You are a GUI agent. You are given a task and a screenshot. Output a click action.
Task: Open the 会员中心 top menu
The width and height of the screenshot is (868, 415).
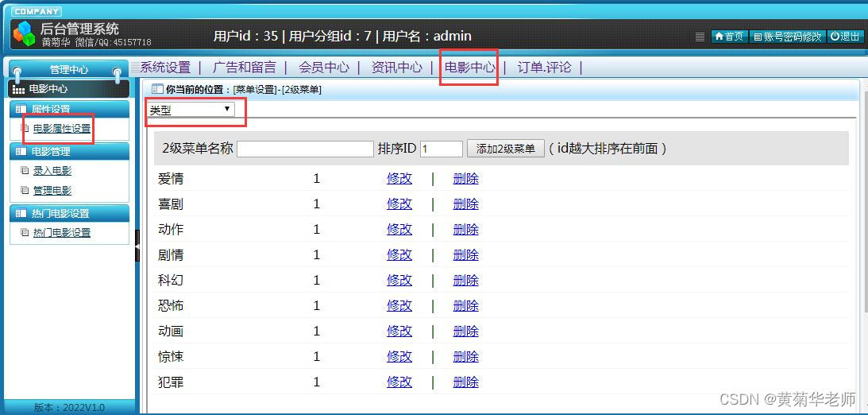coord(324,68)
